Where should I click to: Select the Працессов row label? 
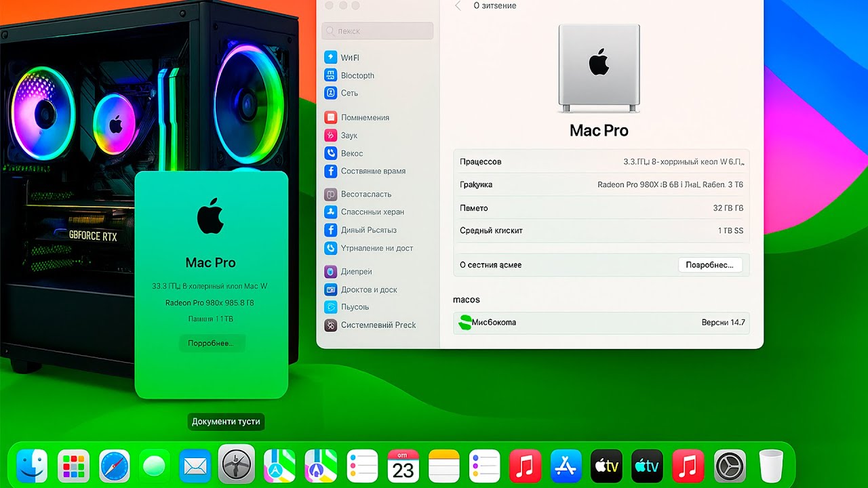pyautogui.click(x=481, y=162)
